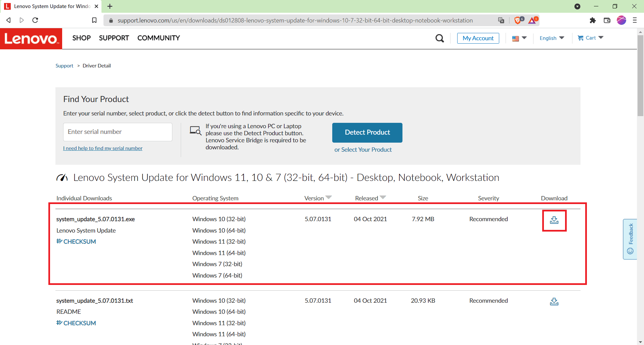Open the SUPPORT menu

tap(114, 38)
